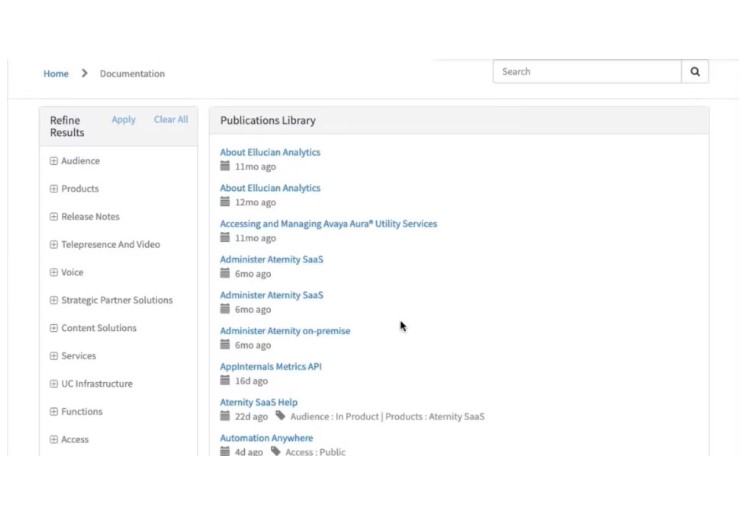Viewport: 746px width, 528px height.
Task: Expand the UC Infrastructure filter
Action: tap(54, 384)
